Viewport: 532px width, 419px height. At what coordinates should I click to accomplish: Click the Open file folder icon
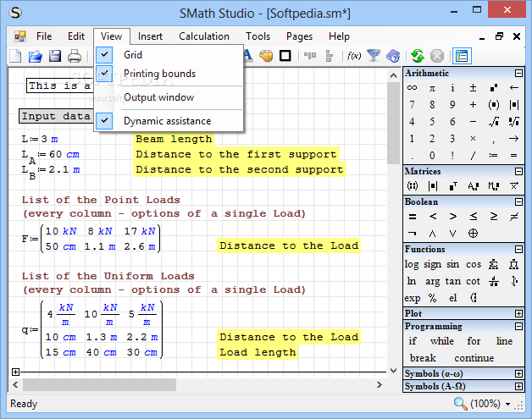(x=35, y=56)
